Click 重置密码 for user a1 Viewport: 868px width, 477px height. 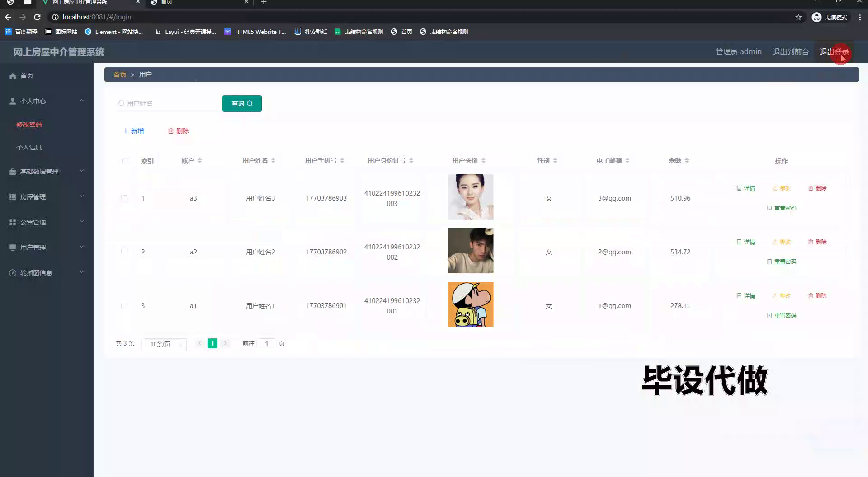pyautogui.click(x=782, y=316)
